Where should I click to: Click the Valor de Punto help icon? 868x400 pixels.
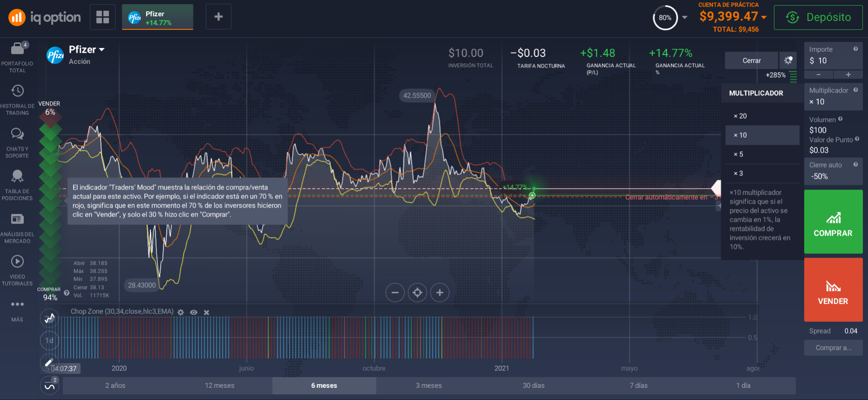pos(857,139)
